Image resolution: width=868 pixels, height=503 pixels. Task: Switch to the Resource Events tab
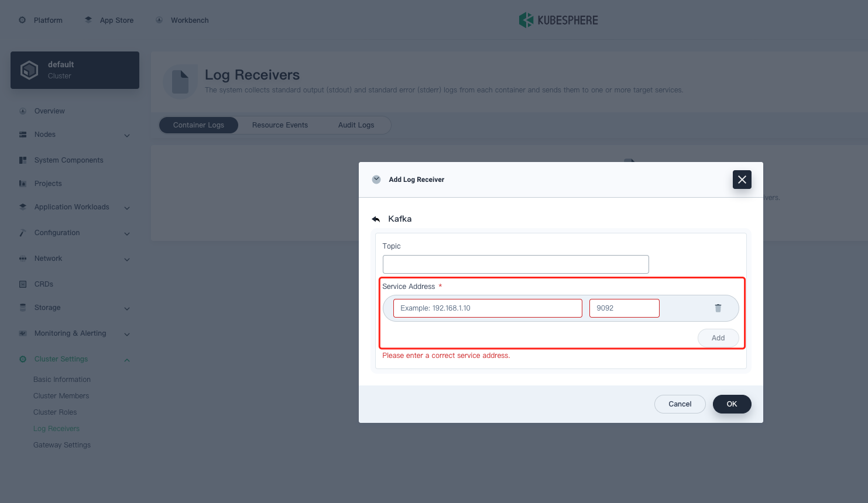click(x=280, y=125)
